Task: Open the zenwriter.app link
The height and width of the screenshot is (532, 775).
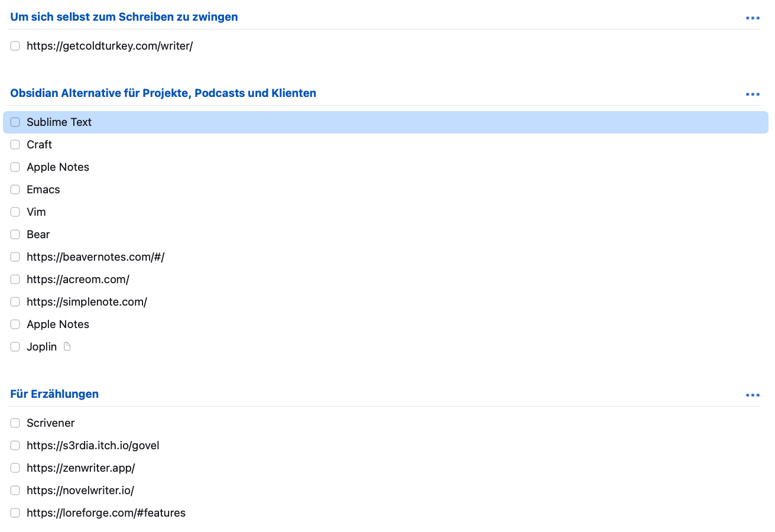Action: point(81,468)
